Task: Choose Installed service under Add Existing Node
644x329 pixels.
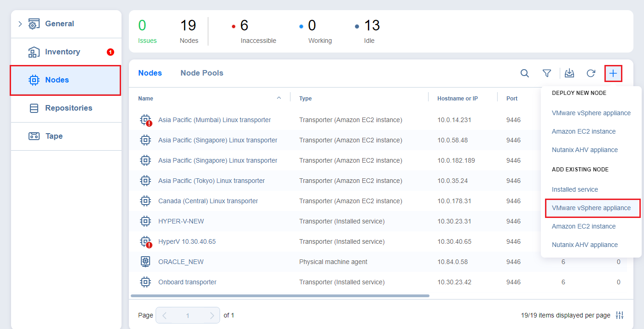Action: click(575, 189)
